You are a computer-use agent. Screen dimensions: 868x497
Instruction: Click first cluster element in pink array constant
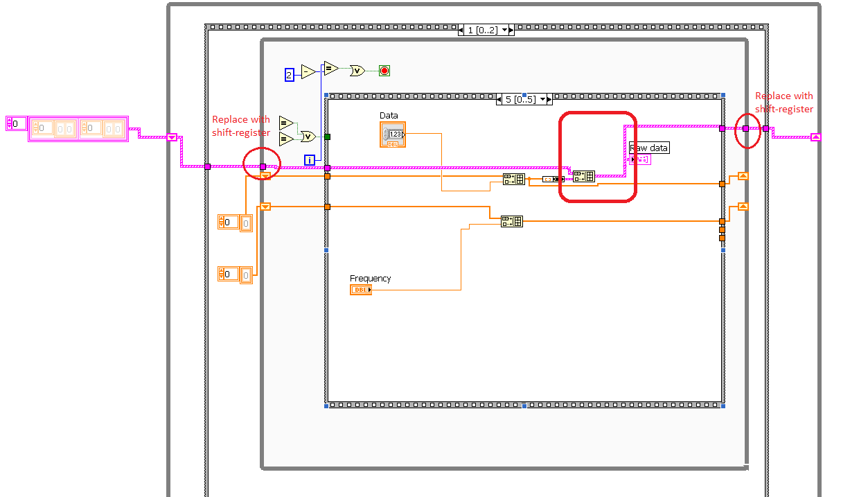coord(54,129)
